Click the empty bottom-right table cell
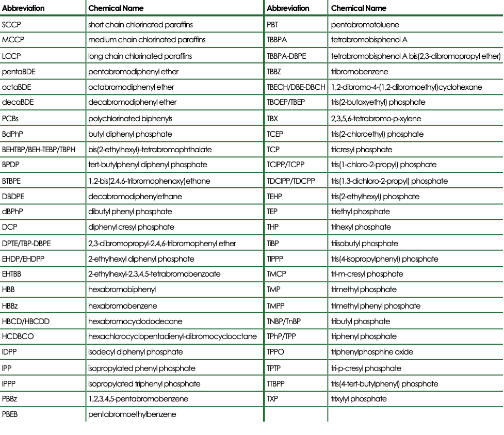This screenshot has height=435, width=504. tap(415, 414)
